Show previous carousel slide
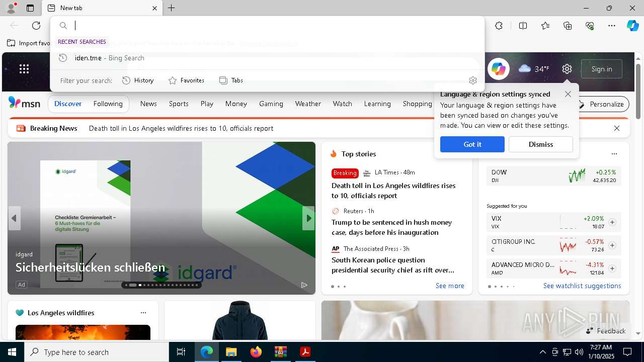Viewport: 644px width, 362px height. pyautogui.click(x=14, y=218)
